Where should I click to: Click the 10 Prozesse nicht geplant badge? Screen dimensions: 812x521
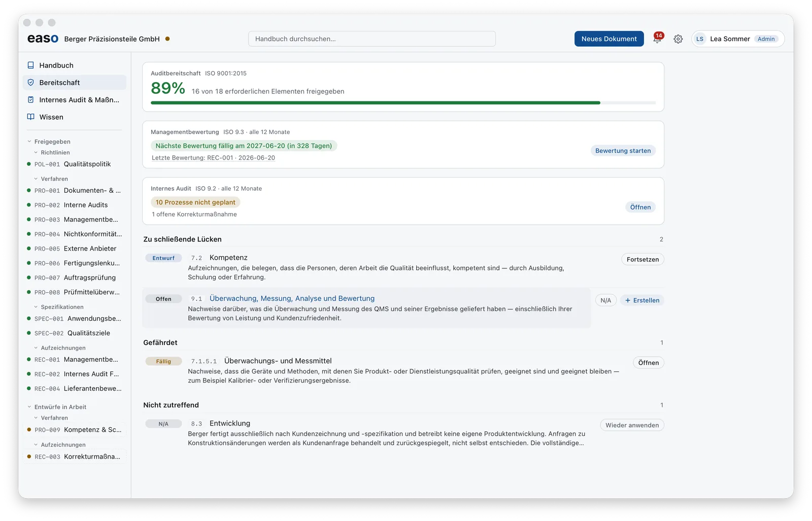point(195,202)
